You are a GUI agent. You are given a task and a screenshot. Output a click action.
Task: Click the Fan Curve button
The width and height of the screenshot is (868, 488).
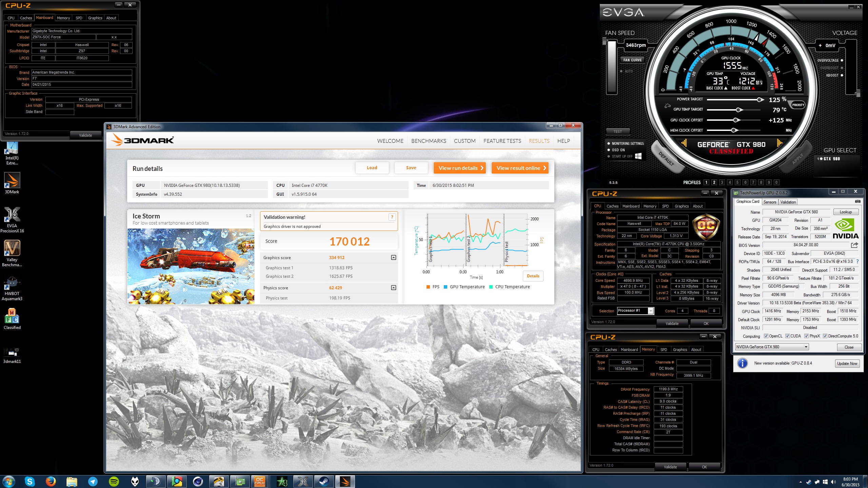[632, 60]
